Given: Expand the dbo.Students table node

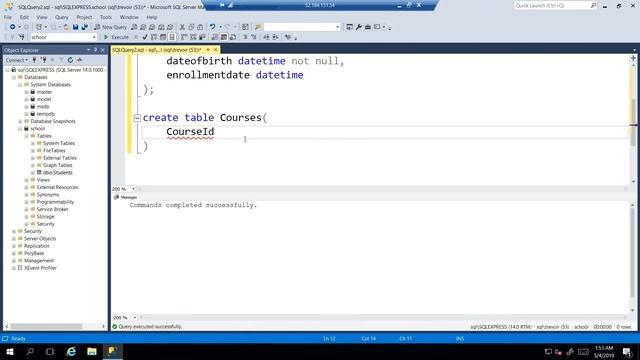Looking at the screenshot, I should [33, 173].
